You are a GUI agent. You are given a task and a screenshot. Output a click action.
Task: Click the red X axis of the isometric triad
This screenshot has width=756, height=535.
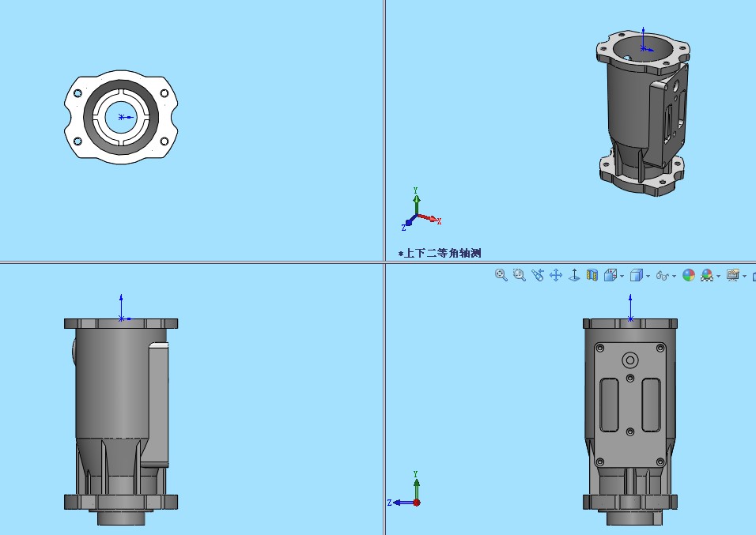(x=429, y=219)
